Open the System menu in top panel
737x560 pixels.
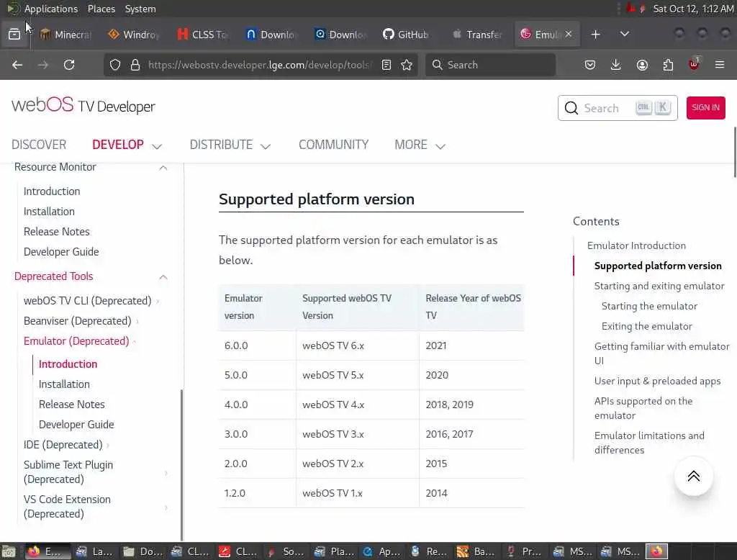pos(140,9)
